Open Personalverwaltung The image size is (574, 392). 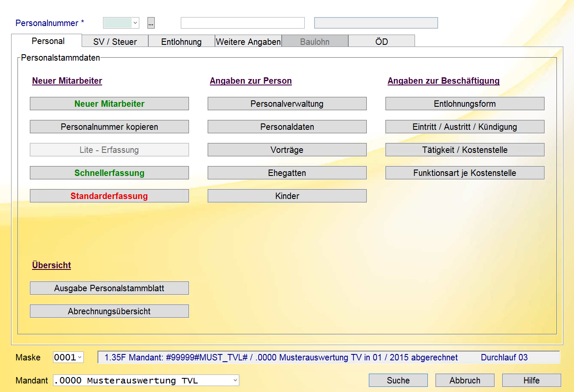click(x=287, y=104)
